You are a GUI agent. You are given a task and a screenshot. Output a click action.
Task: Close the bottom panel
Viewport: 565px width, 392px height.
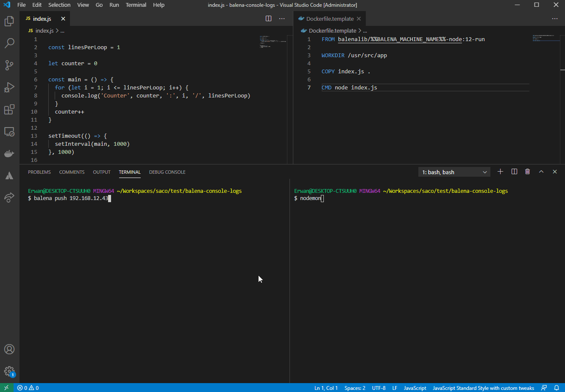pyautogui.click(x=555, y=172)
